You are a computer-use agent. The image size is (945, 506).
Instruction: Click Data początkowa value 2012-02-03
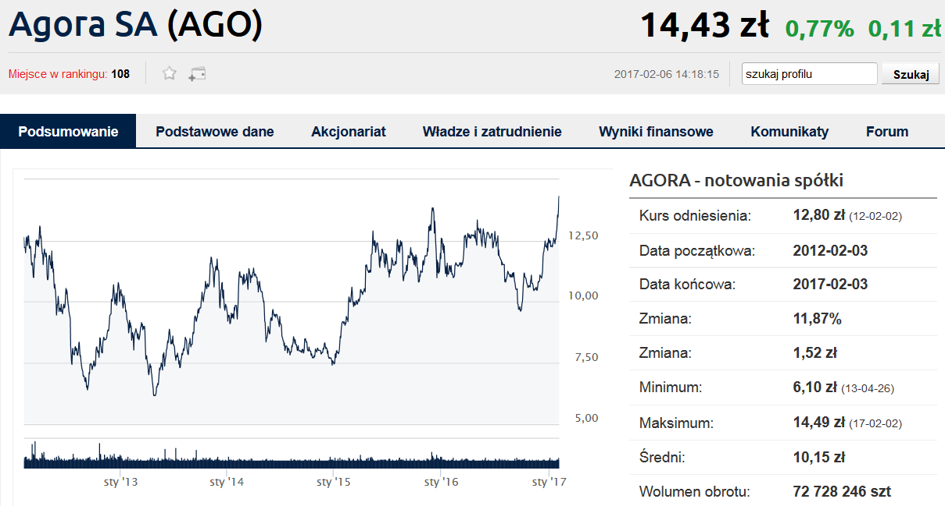(x=830, y=251)
